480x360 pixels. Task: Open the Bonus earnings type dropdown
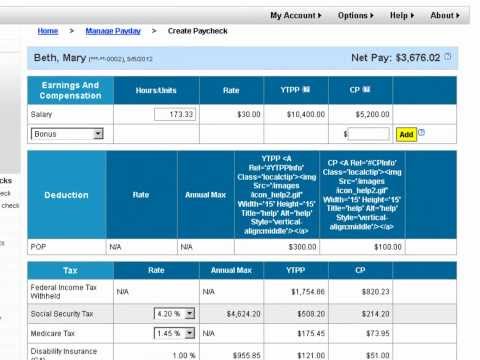click(x=67, y=134)
